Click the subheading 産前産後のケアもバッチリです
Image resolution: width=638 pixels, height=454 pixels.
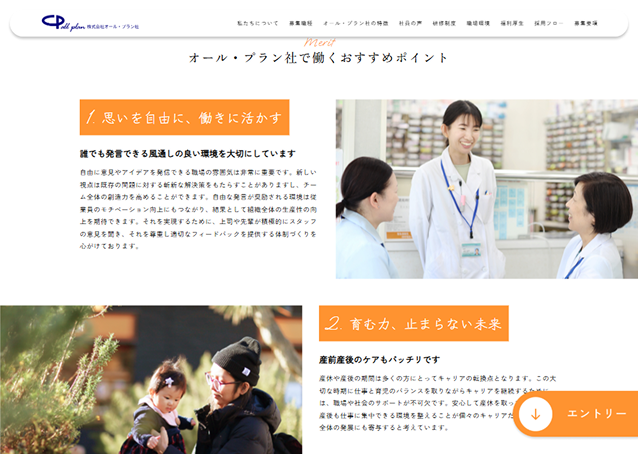click(379, 359)
